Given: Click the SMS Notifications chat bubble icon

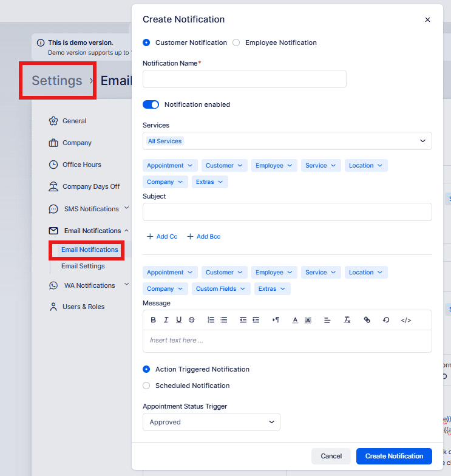Looking at the screenshot, I should tap(53, 209).
